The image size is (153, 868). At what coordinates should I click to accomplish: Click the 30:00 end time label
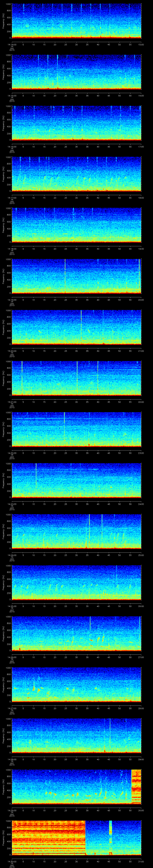pyautogui.click(x=141, y=810)
